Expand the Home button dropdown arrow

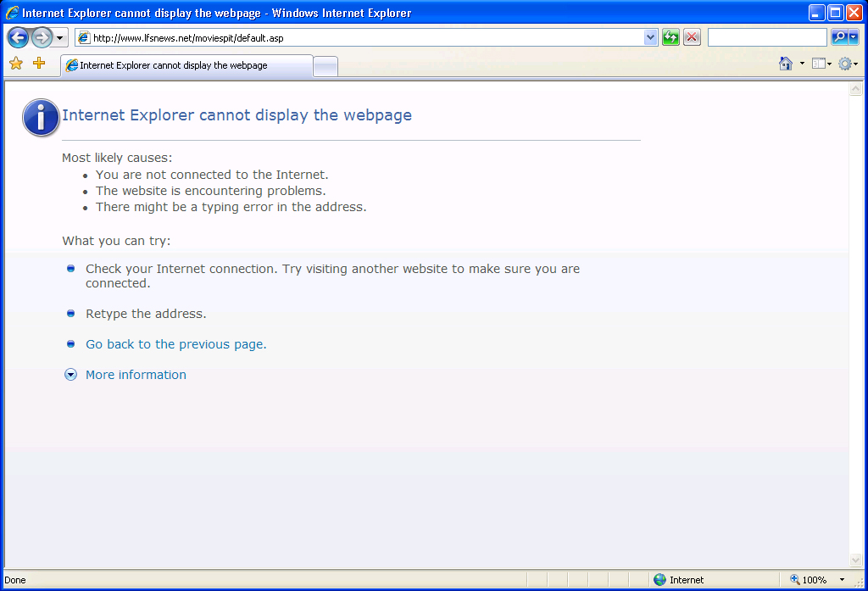point(802,64)
